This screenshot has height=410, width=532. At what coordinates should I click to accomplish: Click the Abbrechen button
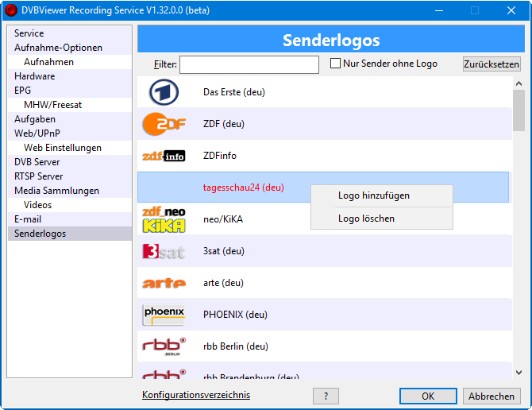(492, 396)
